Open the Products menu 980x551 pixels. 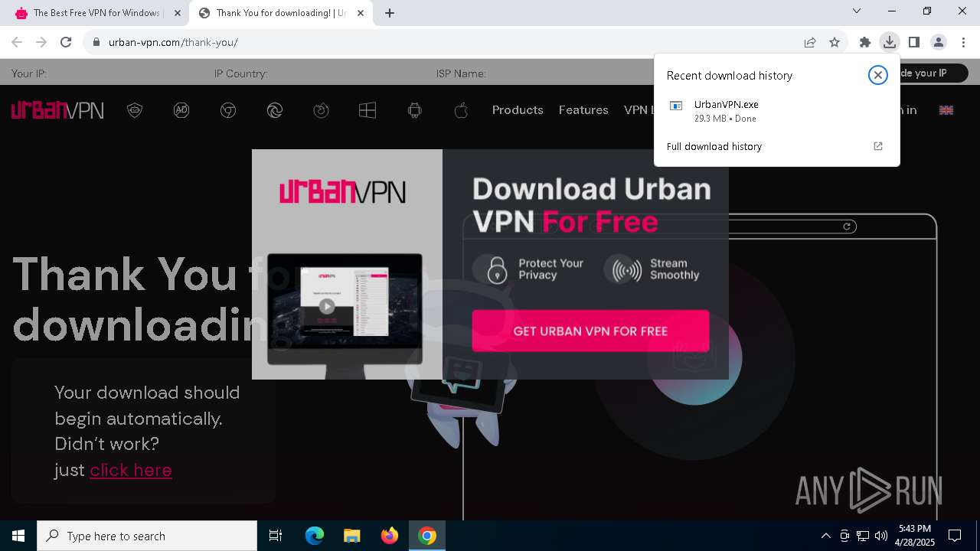click(518, 110)
